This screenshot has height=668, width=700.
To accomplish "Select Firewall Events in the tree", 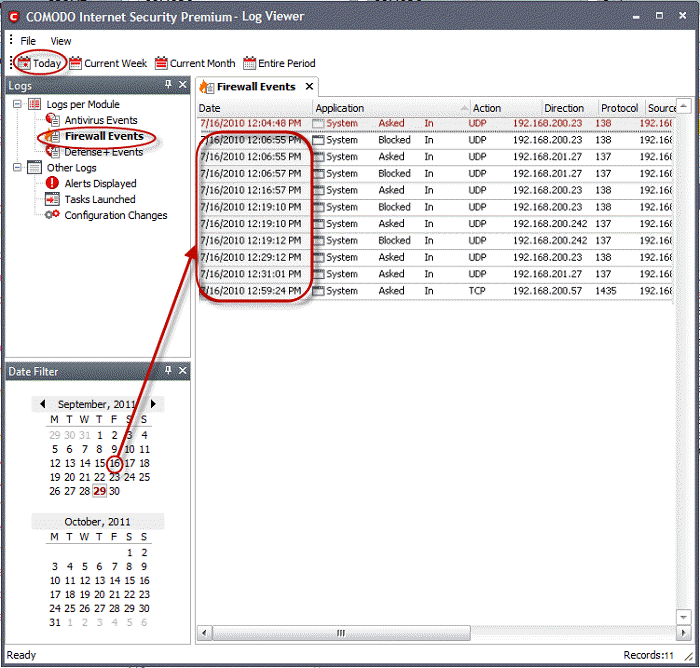I will click(x=104, y=136).
